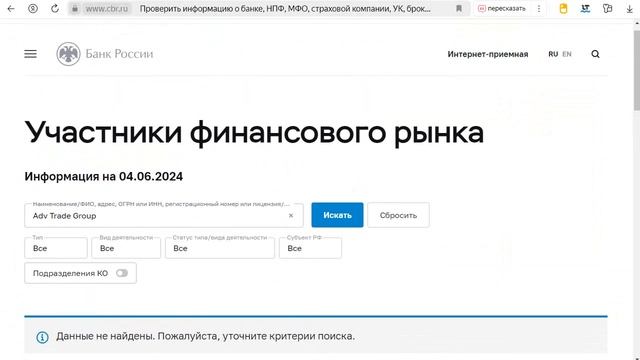The width and height of the screenshot is (640, 360).
Task: Clear the search field with the X icon
Action: point(291,216)
